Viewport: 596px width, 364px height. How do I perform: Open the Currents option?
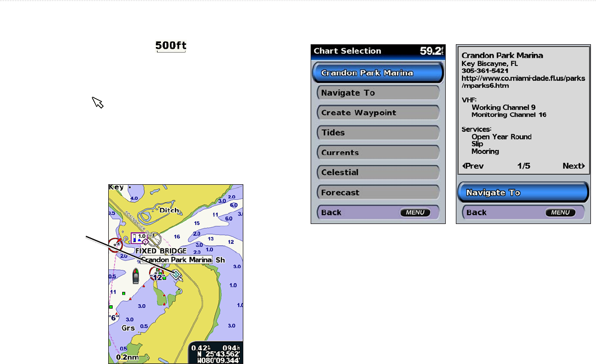[x=378, y=152]
